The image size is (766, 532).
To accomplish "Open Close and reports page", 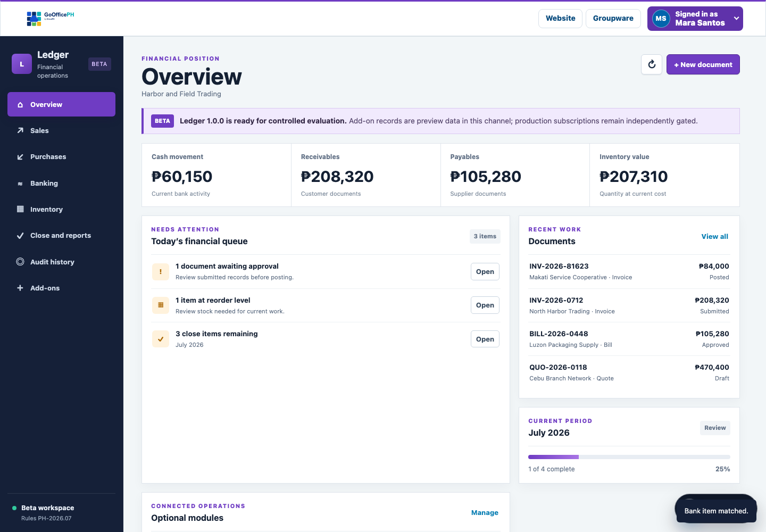I will tap(61, 236).
